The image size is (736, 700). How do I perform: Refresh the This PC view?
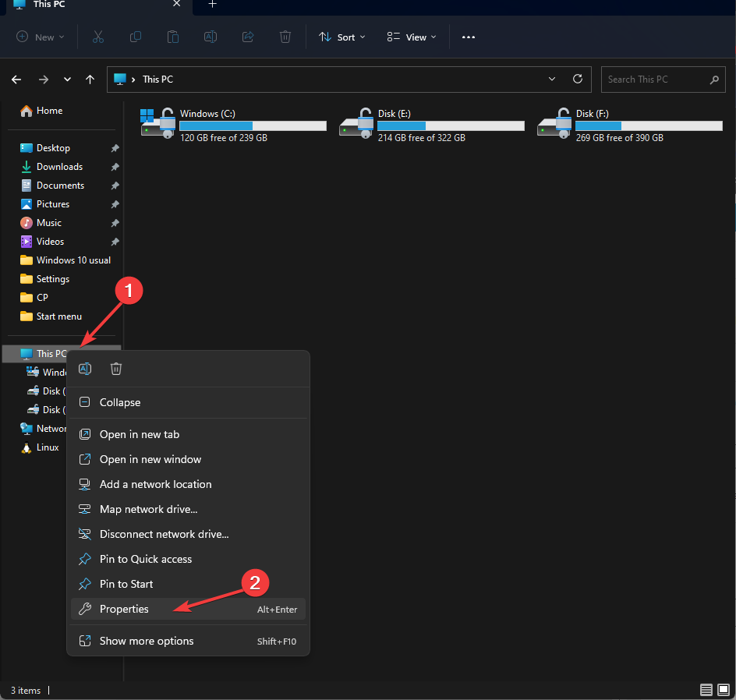[x=578, y=79]
